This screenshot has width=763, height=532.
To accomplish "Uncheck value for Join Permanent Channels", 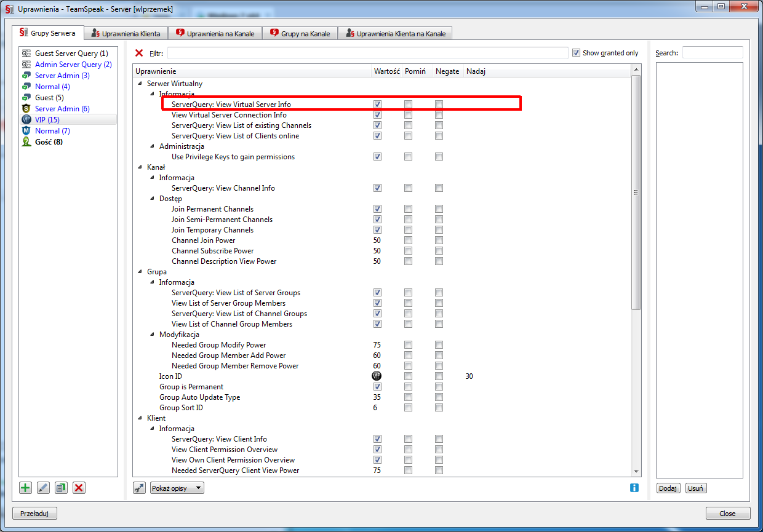I will pos(377,209).
